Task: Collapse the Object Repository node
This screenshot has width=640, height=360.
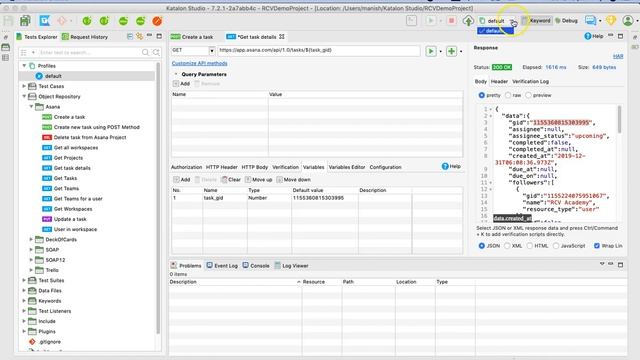Action: point(24,96)
